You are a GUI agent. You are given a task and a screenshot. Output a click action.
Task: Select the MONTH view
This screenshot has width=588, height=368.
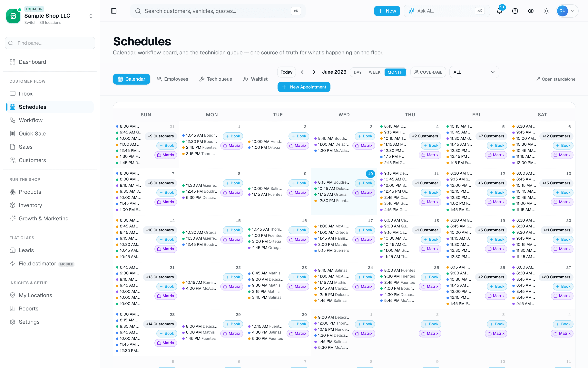coord(395,72)
